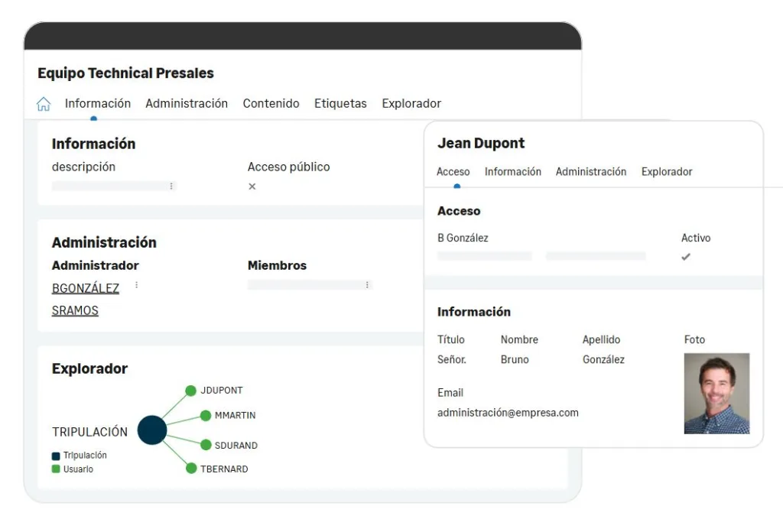
Task: Select the MMARTIN node
Action: 205,415
